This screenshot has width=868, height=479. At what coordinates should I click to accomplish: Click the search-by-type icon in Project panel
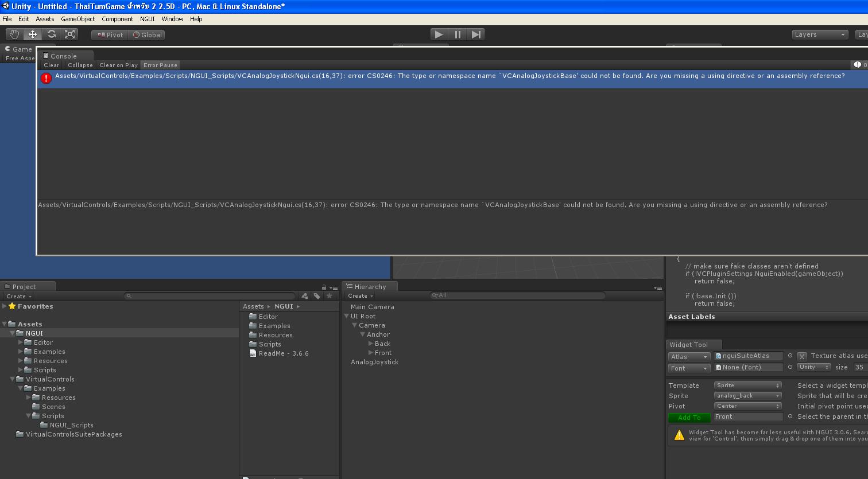tap(304, 296)
